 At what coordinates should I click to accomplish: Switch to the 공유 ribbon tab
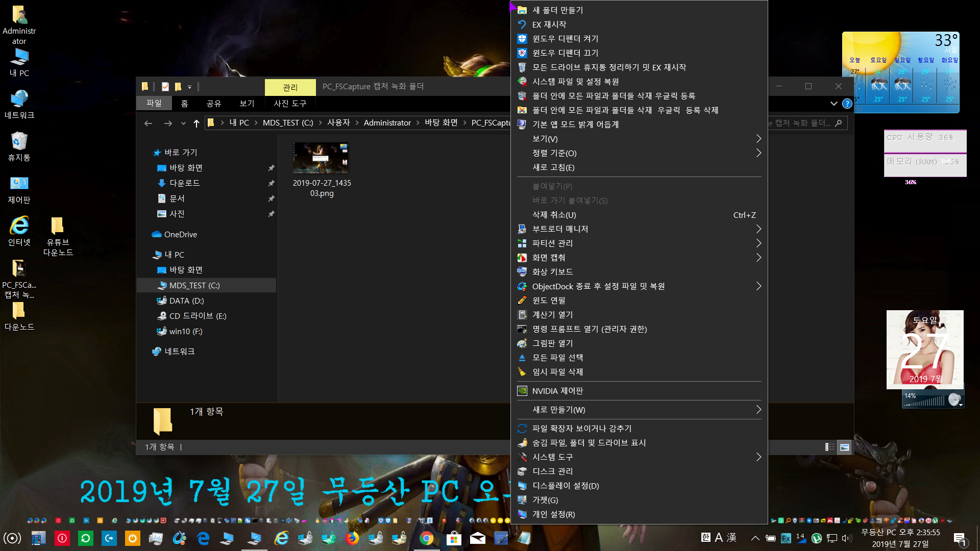coord(214,104)
